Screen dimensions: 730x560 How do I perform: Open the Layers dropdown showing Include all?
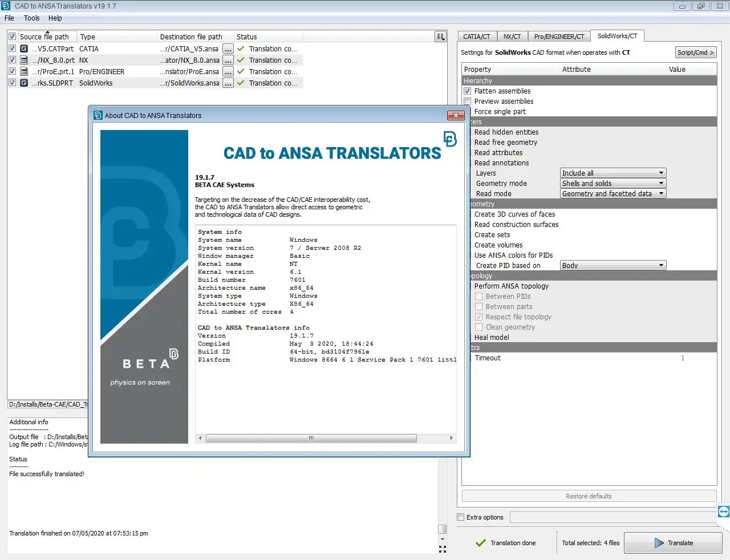(613, 173)
